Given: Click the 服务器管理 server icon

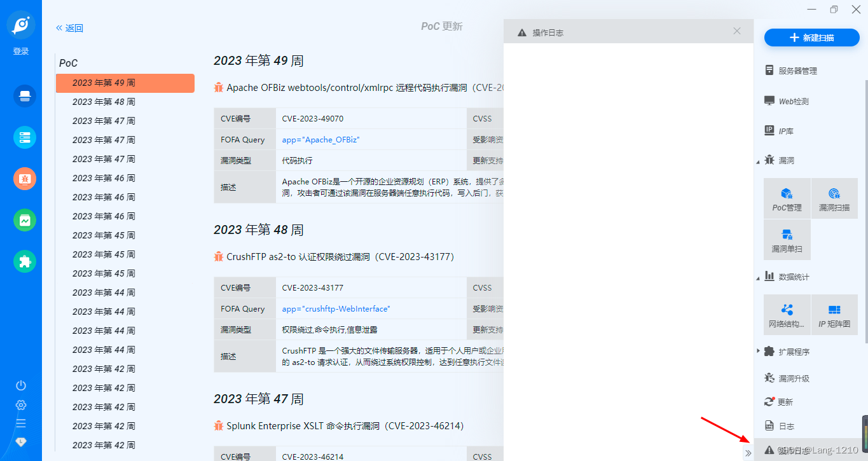Looking at the screenshot, I should point(769,71).
